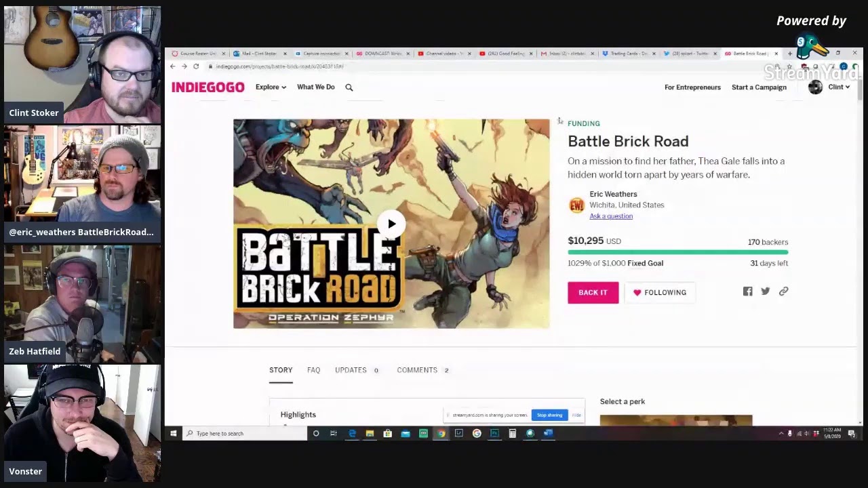Click the green funding progress bar
This screenshot has height=488, width=868.
(x=677, y=252)
